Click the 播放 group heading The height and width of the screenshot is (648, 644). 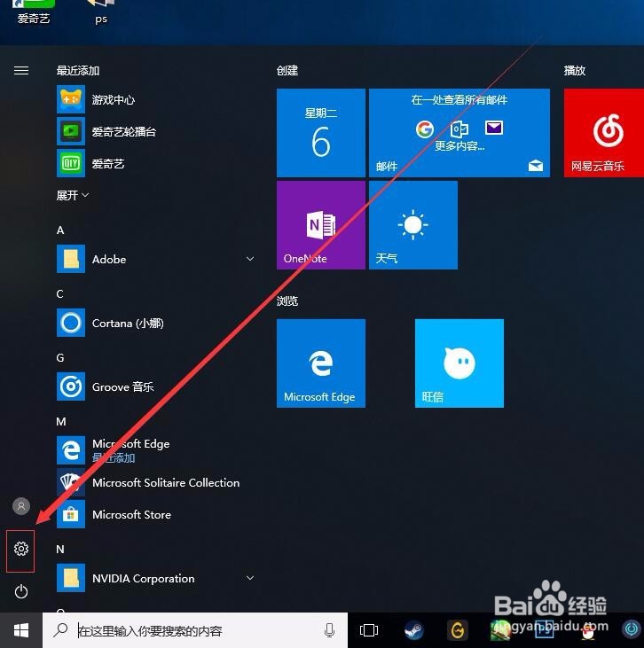(575, 71)
